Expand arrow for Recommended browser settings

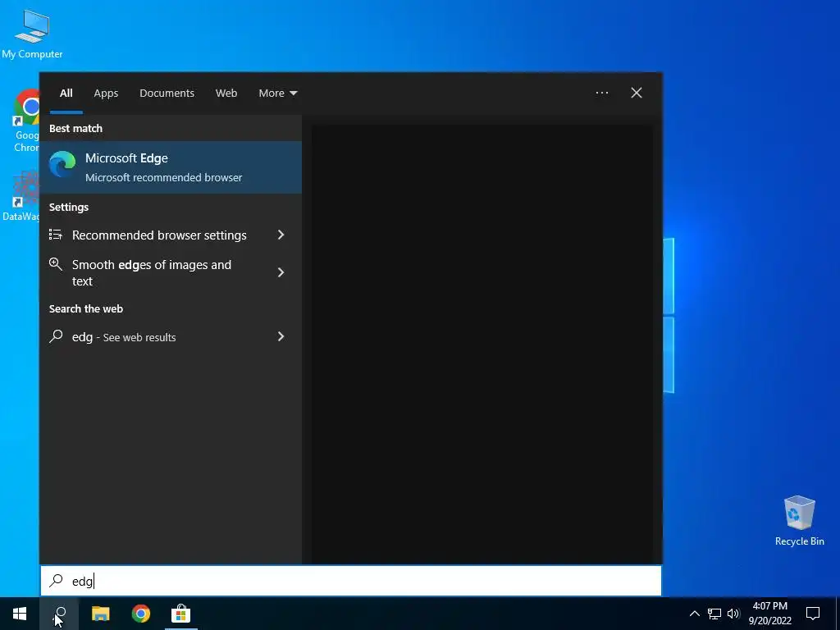281,235
